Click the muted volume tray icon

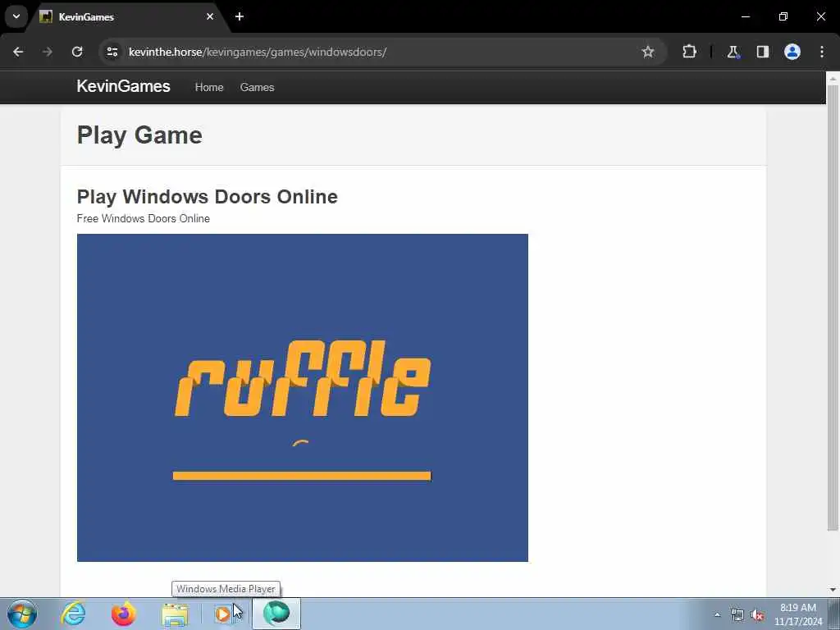[x=757, y=614]
